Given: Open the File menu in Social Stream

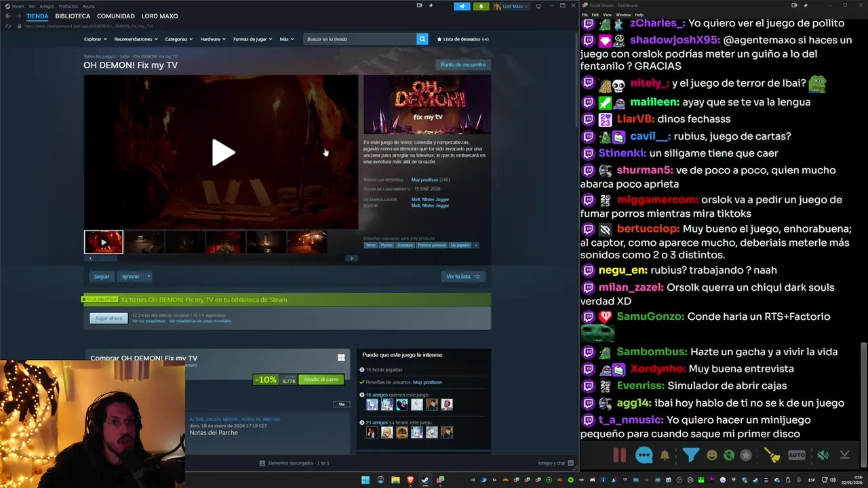Looking at the screenshot, I should pos(585,15).
